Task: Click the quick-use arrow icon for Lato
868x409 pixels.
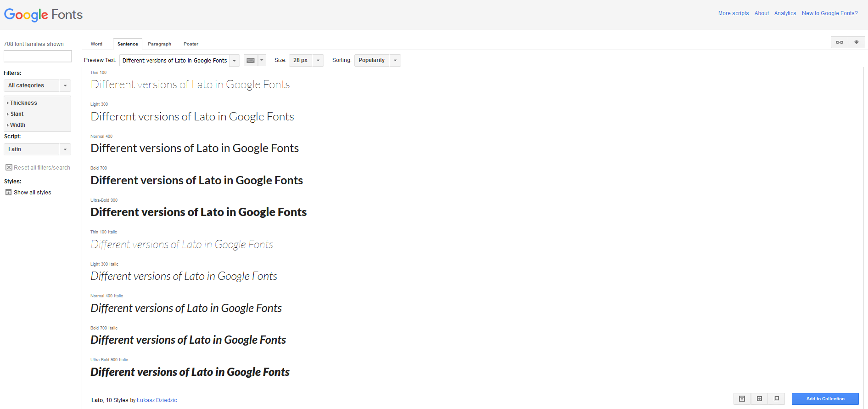Action: click(759, 399)
